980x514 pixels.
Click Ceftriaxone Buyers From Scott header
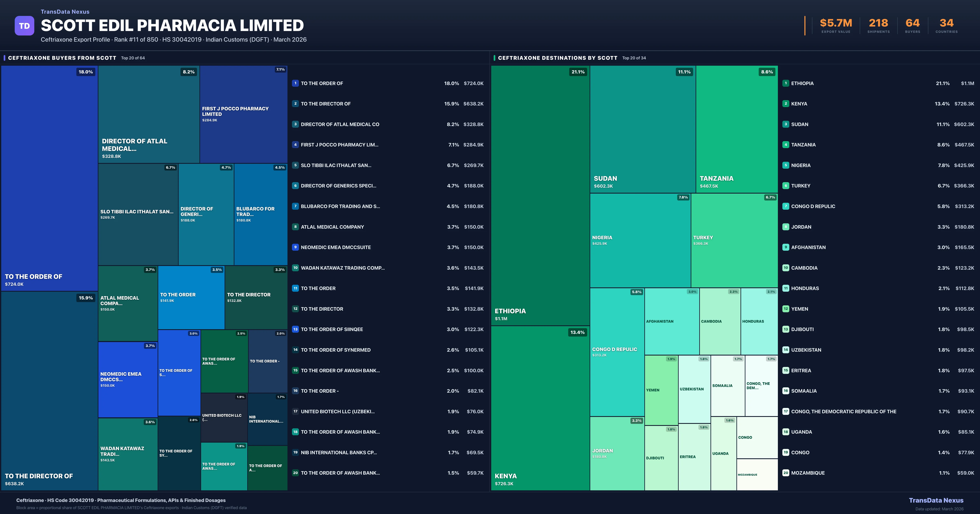tap(62, 58)
